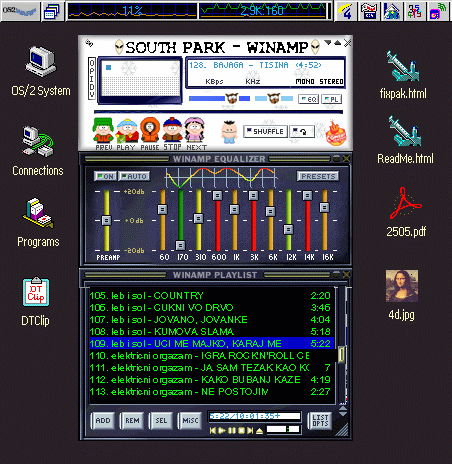
Task: Toggle equalizer AUTO button
Action: [134, 176]
